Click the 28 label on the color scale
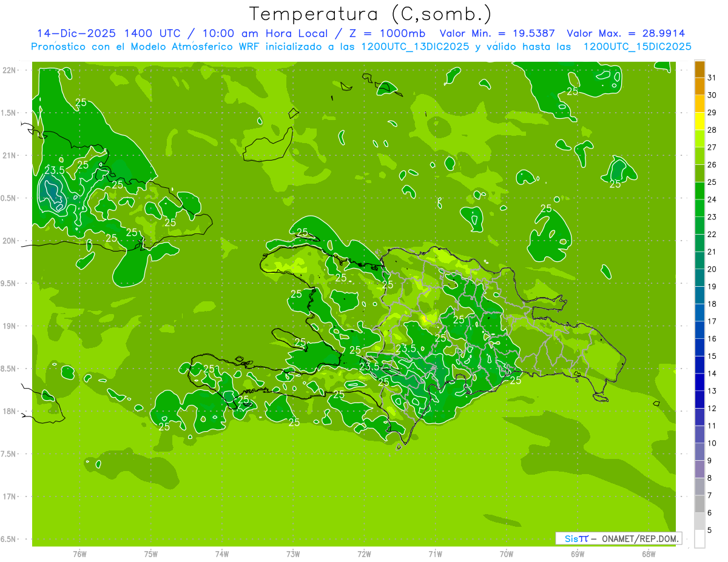The image size is (728, 562). click(712, 130)
